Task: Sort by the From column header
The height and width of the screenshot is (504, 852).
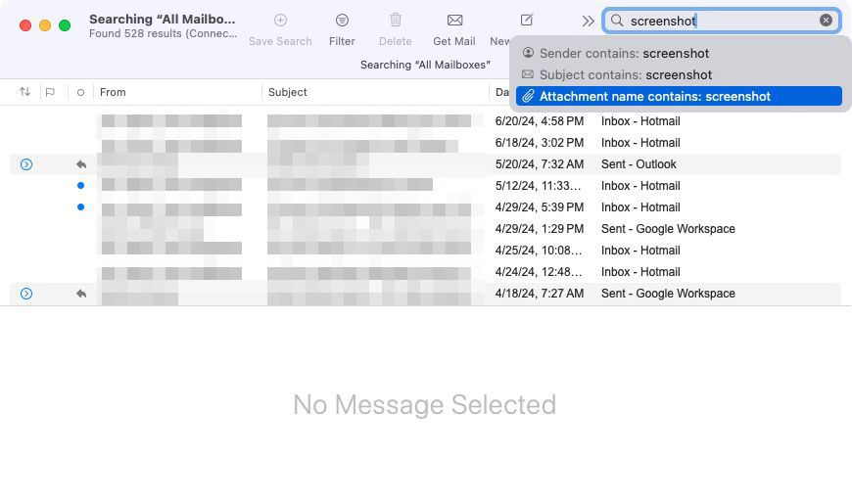Action: pos(113,92)
